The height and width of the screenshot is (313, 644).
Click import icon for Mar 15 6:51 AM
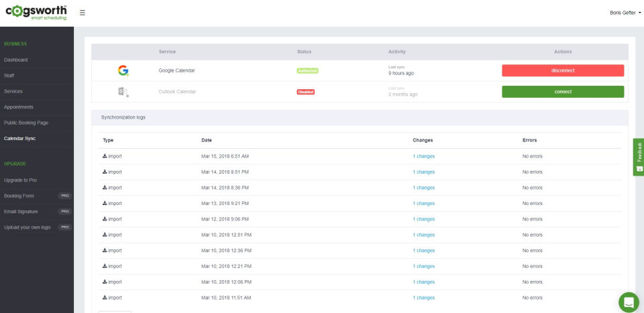[x=105, y=156]
